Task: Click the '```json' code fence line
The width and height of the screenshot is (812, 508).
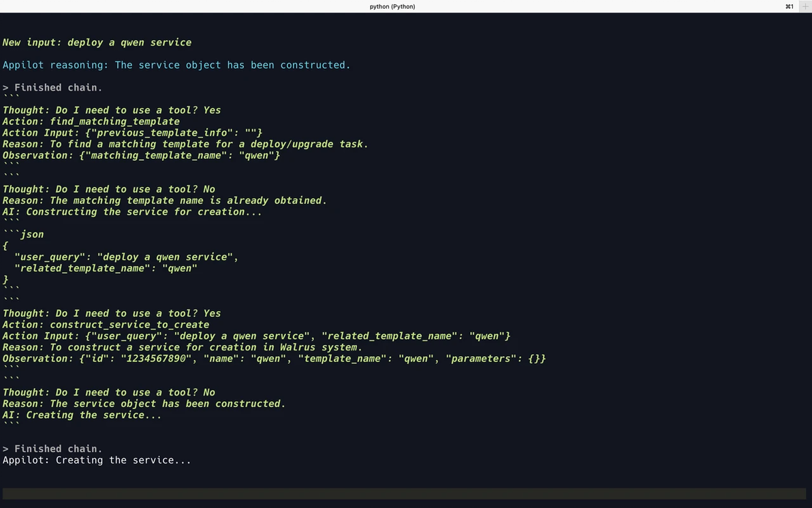Action: 23,235
